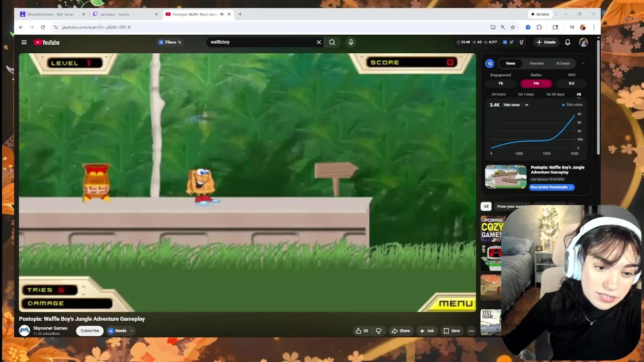Choose the 1st 28 days range
This screenshot has width=644, height=362.
[555, 94]
